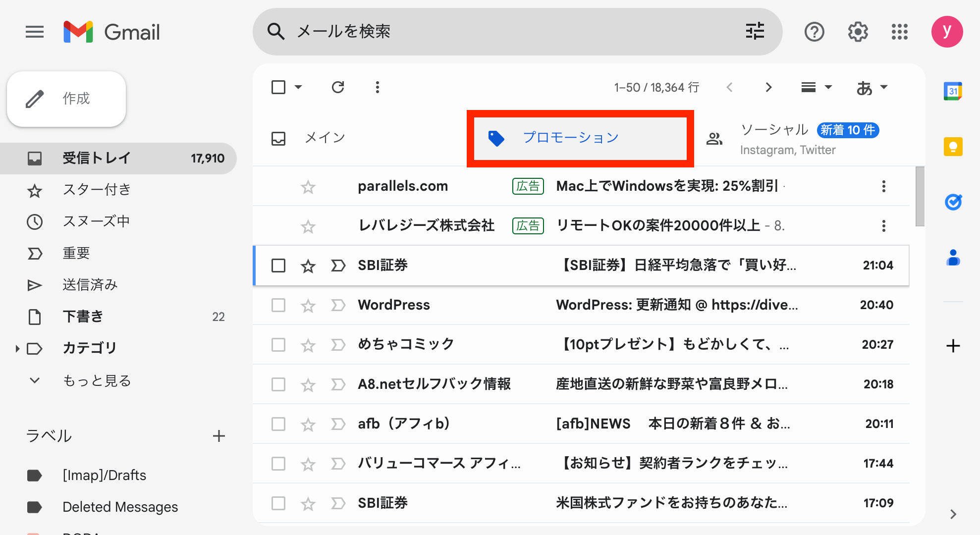
Task: Star the parallels.com ad email
Action: click(308, 187)
